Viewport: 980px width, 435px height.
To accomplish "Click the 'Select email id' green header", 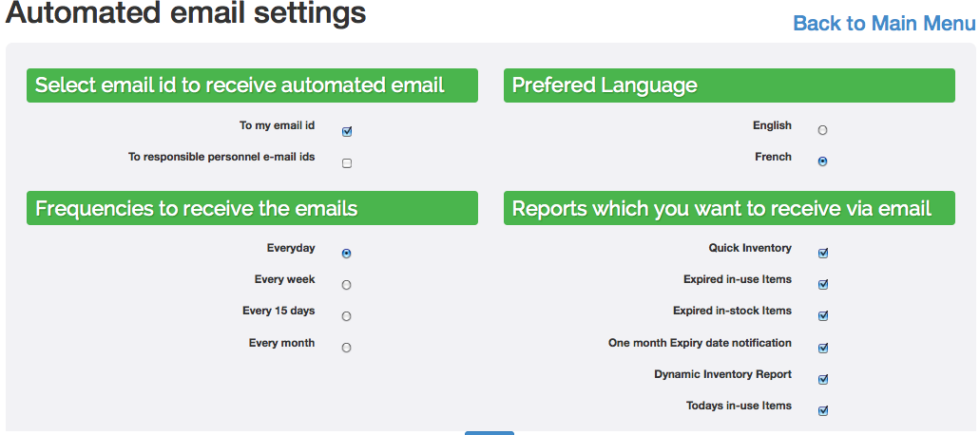I will [x=252, y=85].
